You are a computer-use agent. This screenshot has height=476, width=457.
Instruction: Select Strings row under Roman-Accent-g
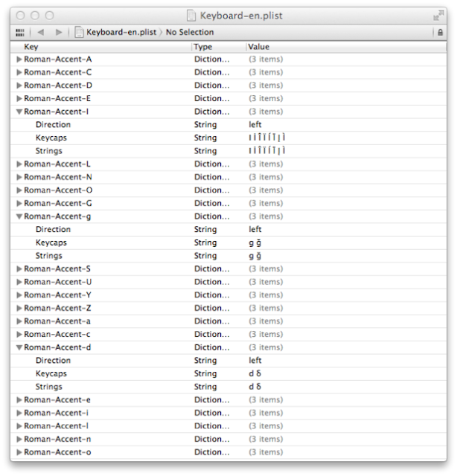pyautogui.click(x=228, y=256)
